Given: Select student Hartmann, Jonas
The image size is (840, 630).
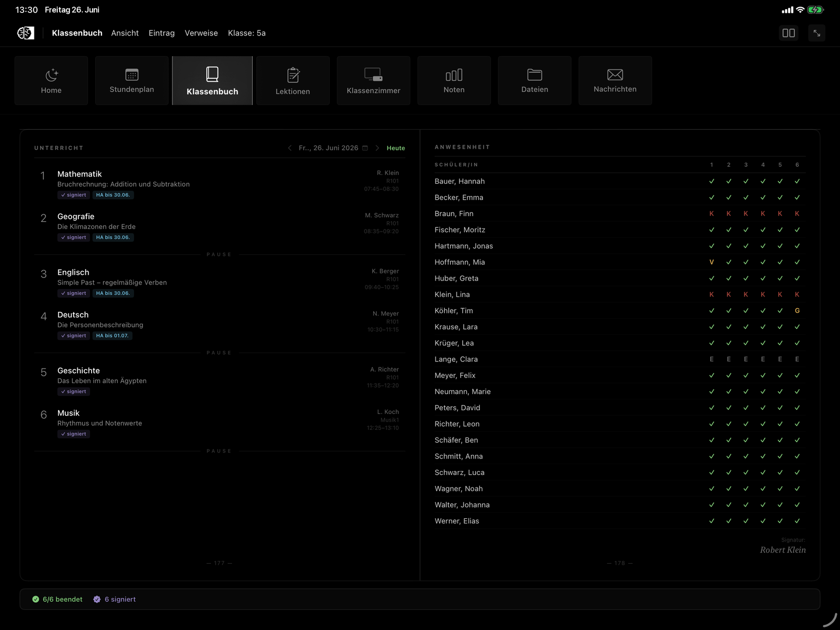Looking at the screenshot, I should (464, 246).
